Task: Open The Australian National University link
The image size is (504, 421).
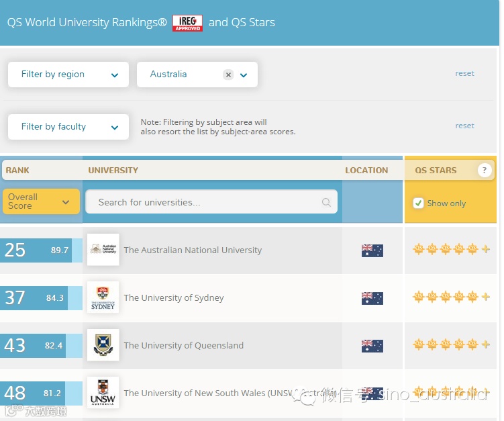Action: 193,250
